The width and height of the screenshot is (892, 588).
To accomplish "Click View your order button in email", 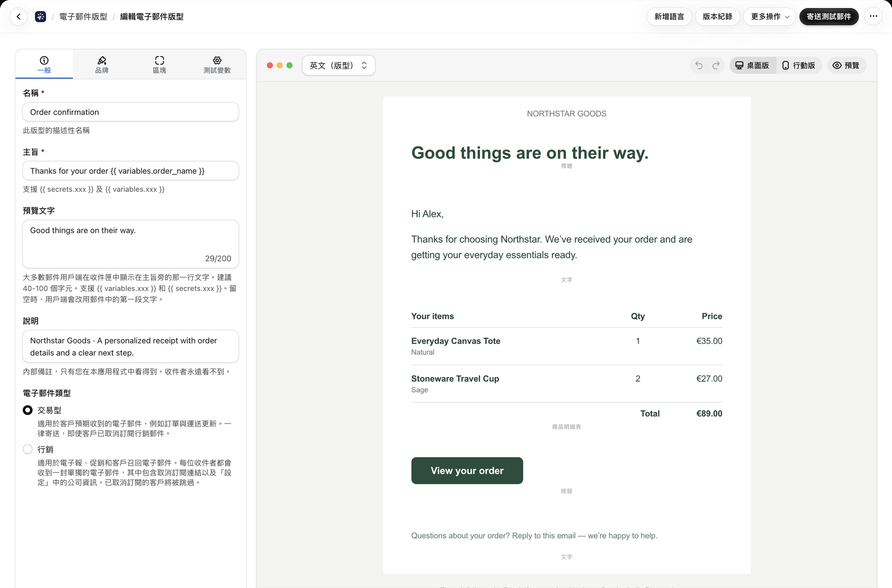I will pyautogui.click(x=467, y=470).
